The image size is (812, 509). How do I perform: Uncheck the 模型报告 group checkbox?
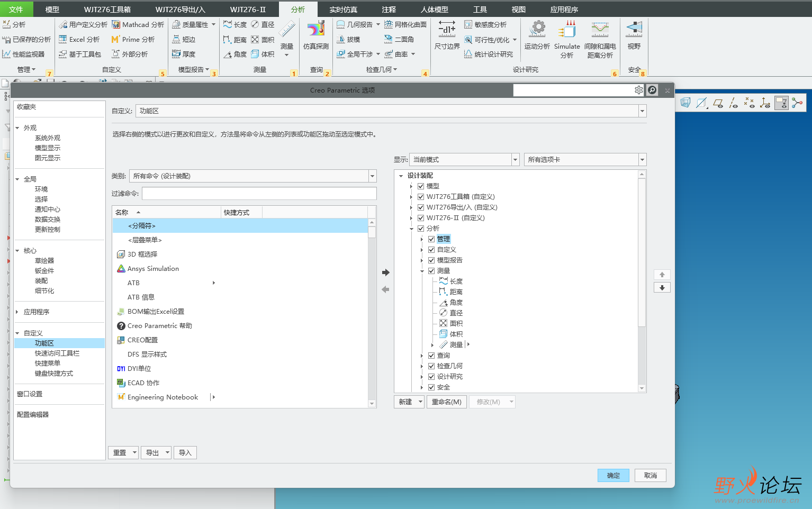coord(431,260)
